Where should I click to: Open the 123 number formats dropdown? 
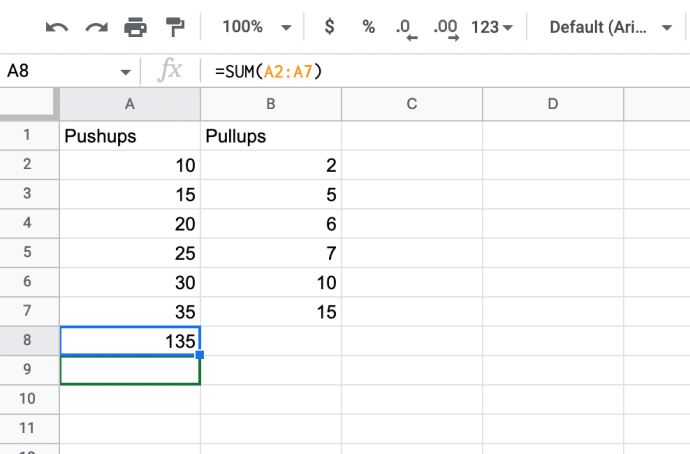[491, 27]
